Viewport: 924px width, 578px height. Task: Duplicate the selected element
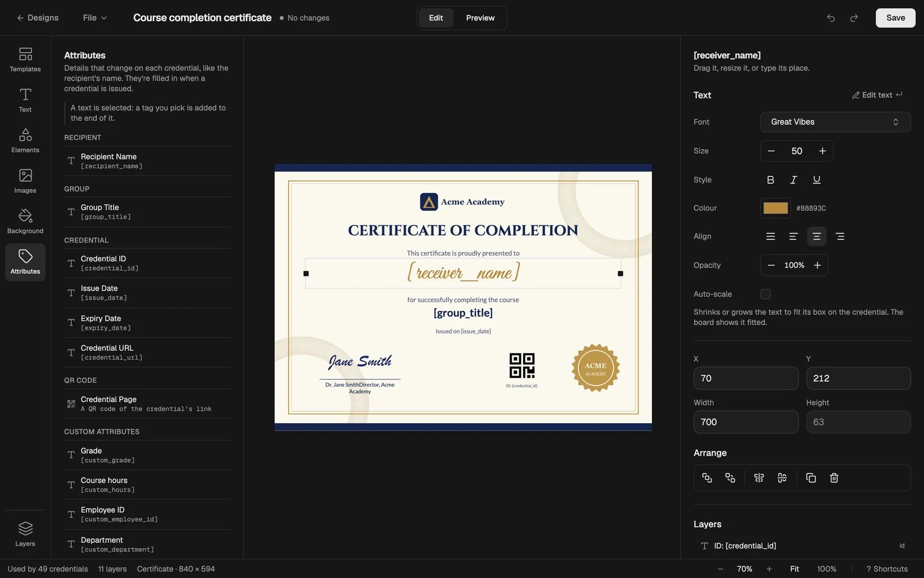(811, 478)
